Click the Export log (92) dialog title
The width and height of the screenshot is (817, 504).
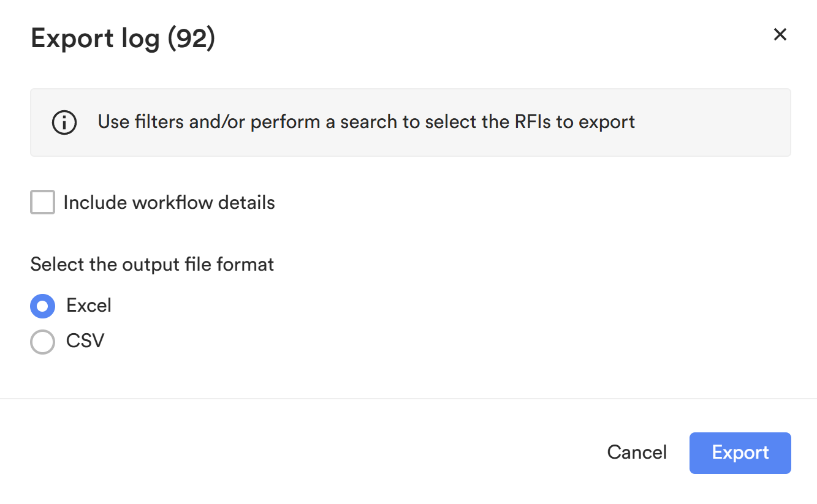(x=122, y=38)
